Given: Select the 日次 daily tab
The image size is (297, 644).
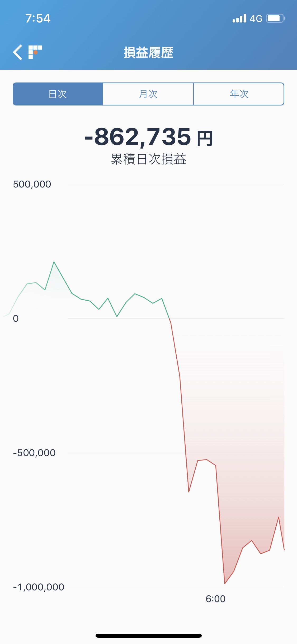Looking at the screenshot, I should click(x=58, y=94).
